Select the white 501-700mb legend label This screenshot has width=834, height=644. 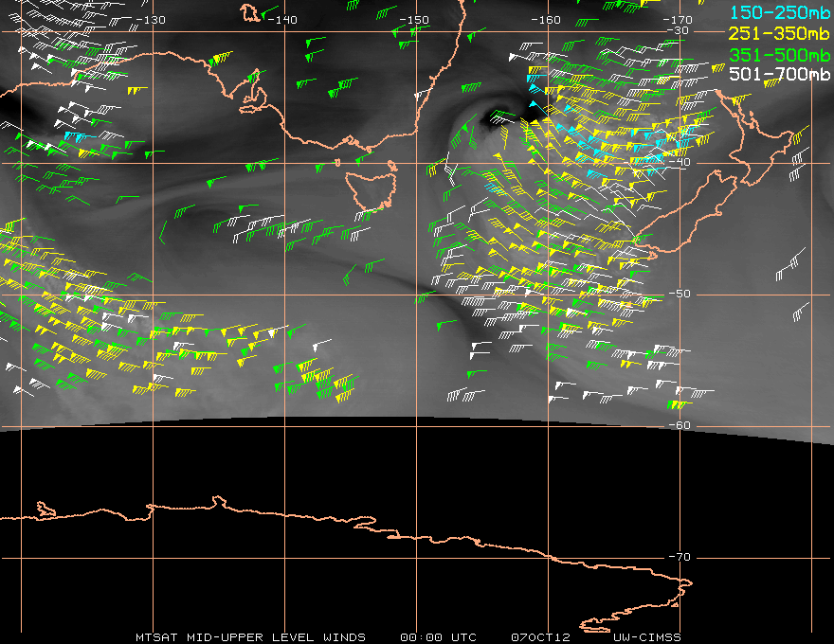tap(779, 74)
